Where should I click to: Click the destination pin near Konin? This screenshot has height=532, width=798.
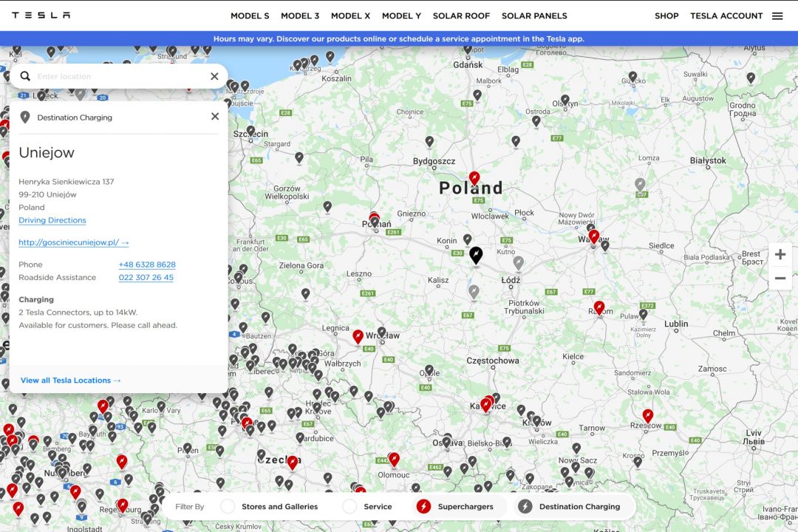pos(467,239)
